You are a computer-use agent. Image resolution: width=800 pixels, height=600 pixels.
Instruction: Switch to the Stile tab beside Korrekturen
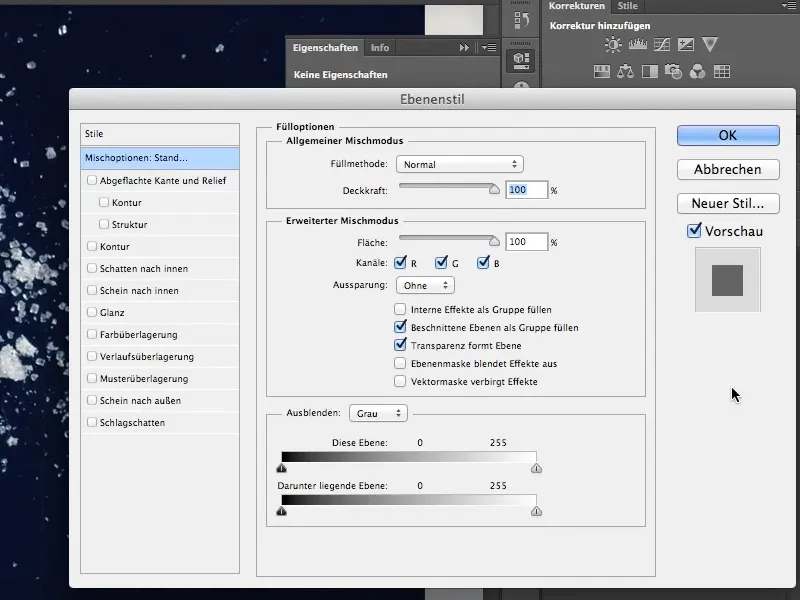(627, 6)
